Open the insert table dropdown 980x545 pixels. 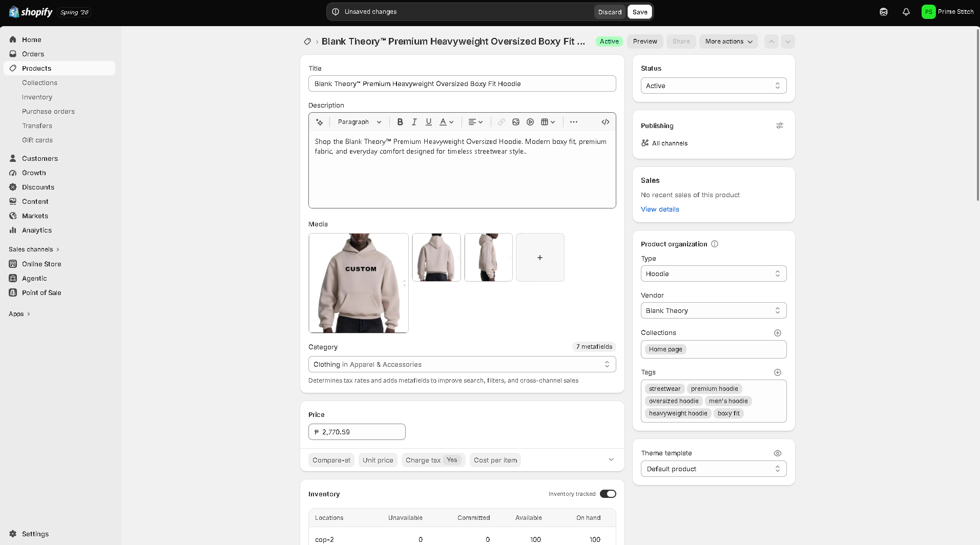548,122
